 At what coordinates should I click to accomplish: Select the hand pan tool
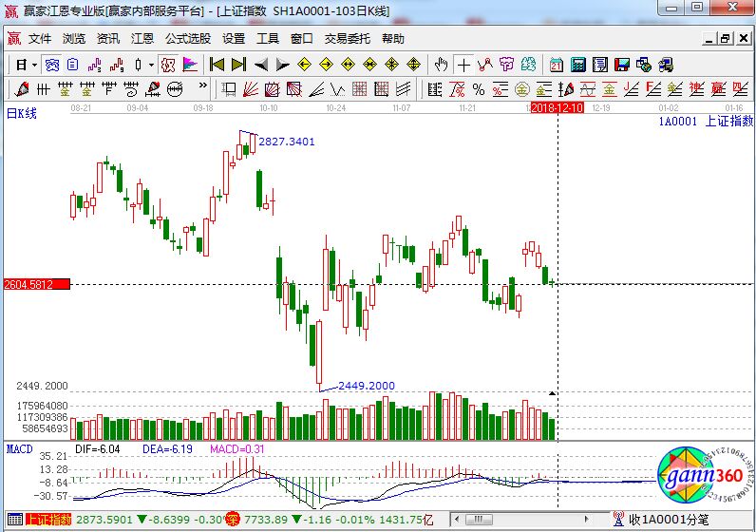click(x=441, y=65)
